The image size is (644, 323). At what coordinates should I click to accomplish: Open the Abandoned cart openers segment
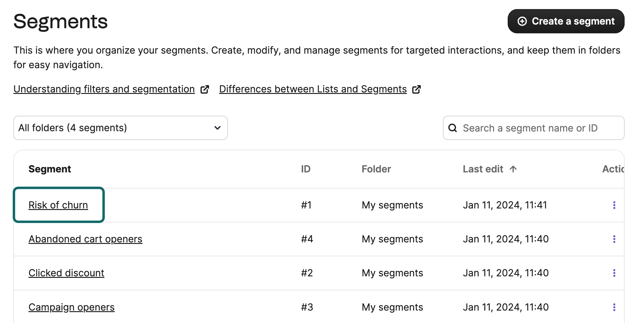(85, 239)
